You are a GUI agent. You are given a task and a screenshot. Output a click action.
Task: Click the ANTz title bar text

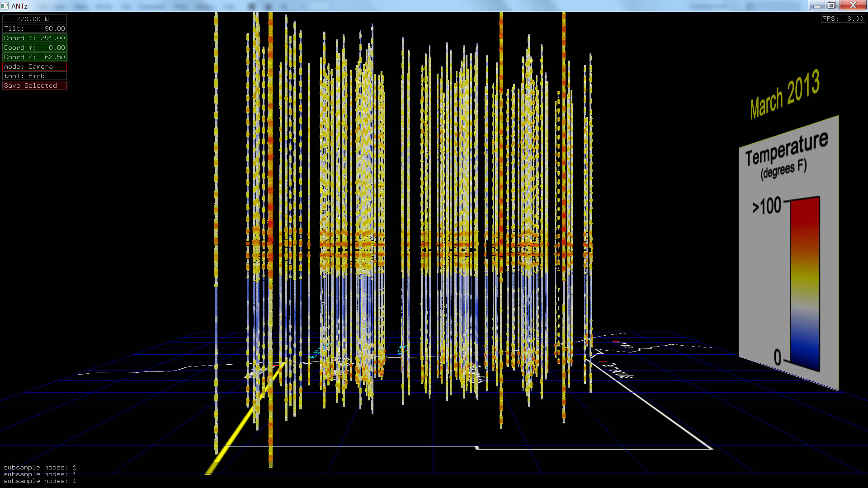19,6
